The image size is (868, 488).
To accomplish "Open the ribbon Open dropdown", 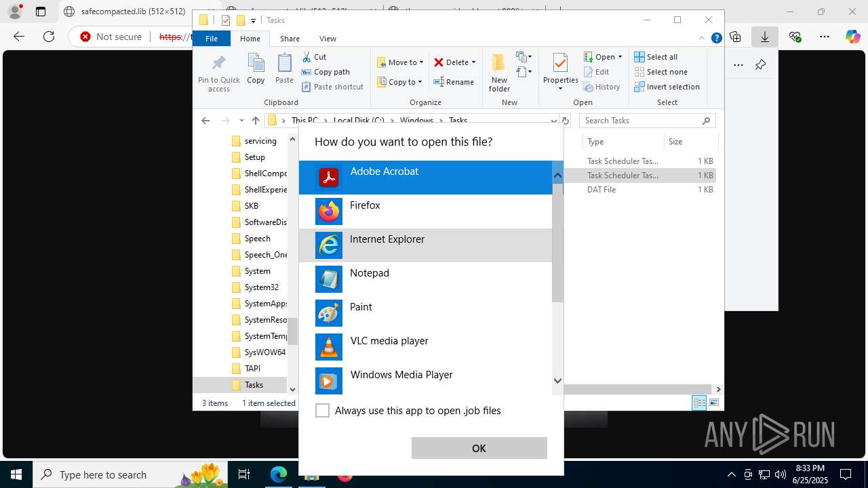I will pos(602,57).
